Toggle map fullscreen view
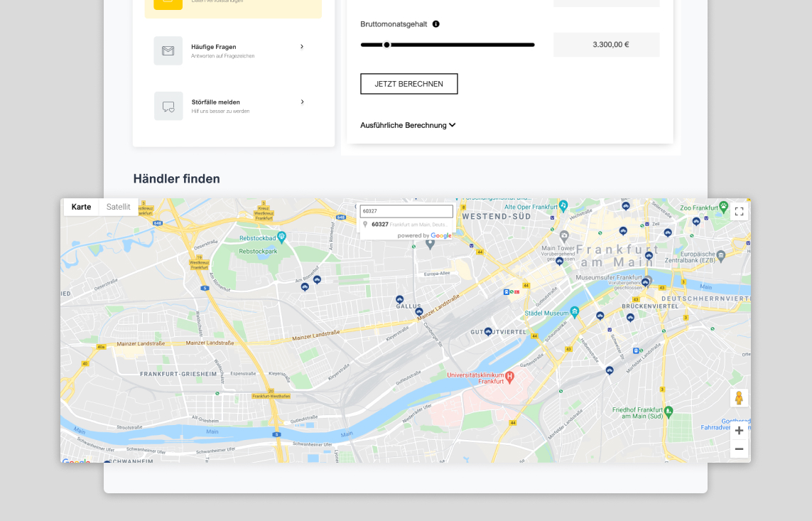The image size is (812, 521). (x=739, y=211)
